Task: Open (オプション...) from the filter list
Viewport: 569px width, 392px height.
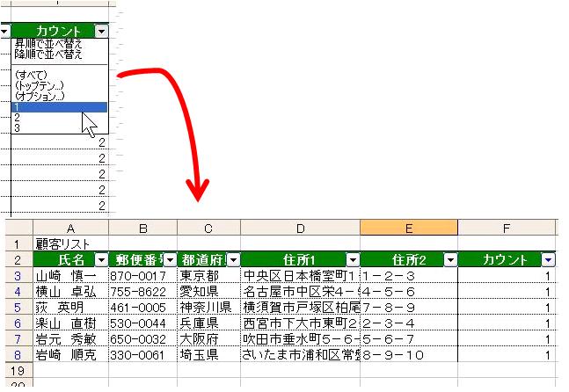Action: [40, 96]
